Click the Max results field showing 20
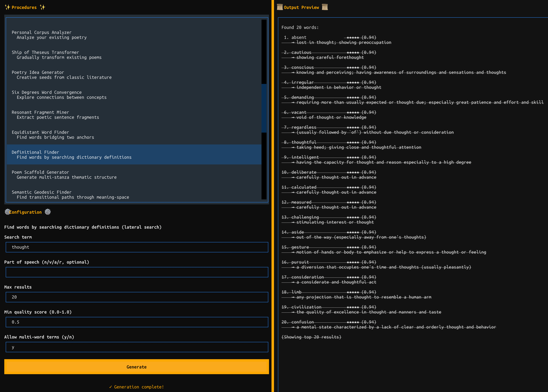 [137, 297]
